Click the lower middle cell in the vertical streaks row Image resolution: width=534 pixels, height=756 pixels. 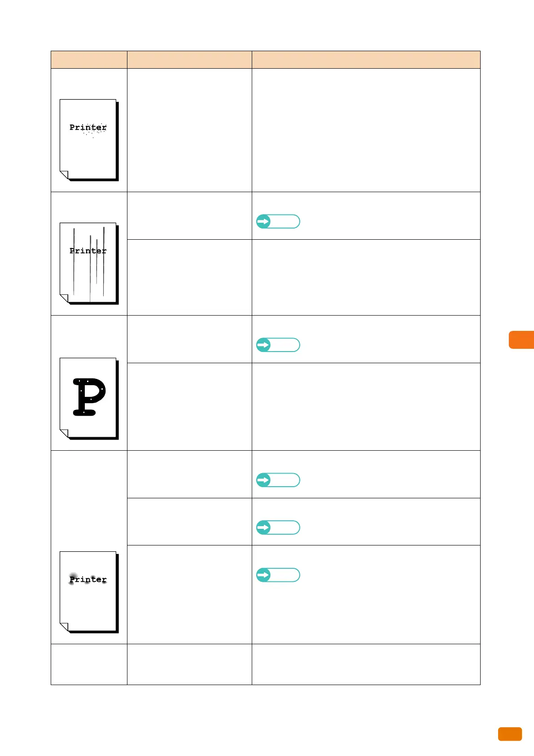(189, 277)
